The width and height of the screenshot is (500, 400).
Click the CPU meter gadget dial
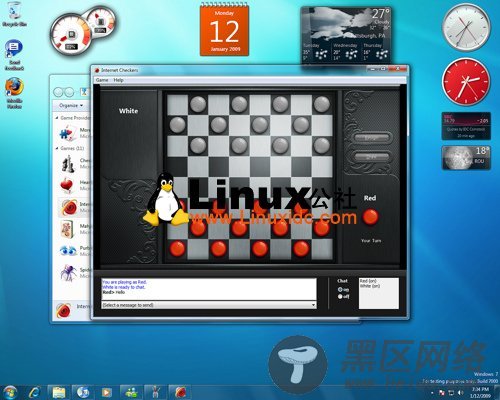pyautogui.click(x=71, y=34)
